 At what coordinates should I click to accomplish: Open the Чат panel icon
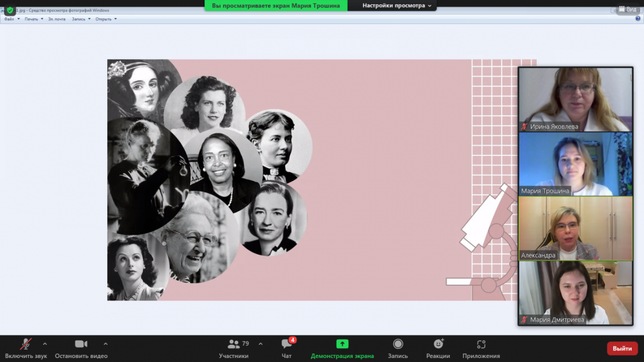287,344
